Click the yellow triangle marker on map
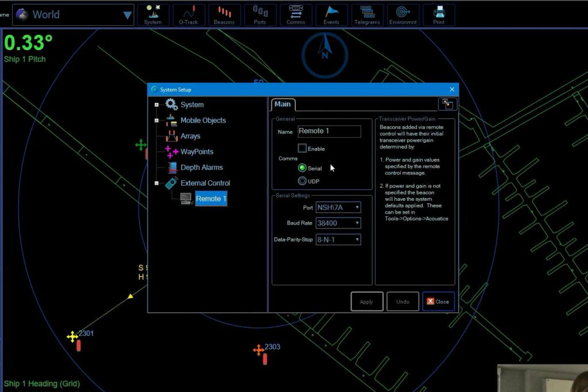The height and width of the screenshot is (392, 588). coord(130,296)
